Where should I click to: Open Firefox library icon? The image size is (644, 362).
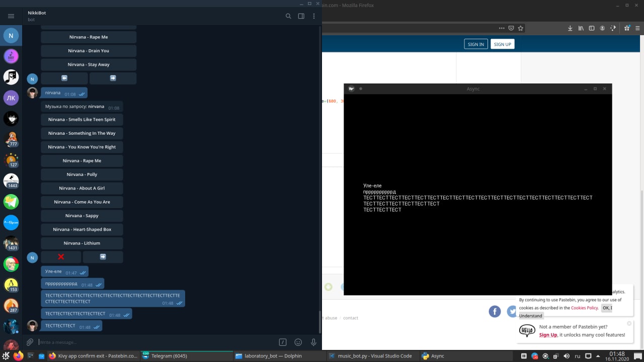pyautogui.click(x=581, y=28)
